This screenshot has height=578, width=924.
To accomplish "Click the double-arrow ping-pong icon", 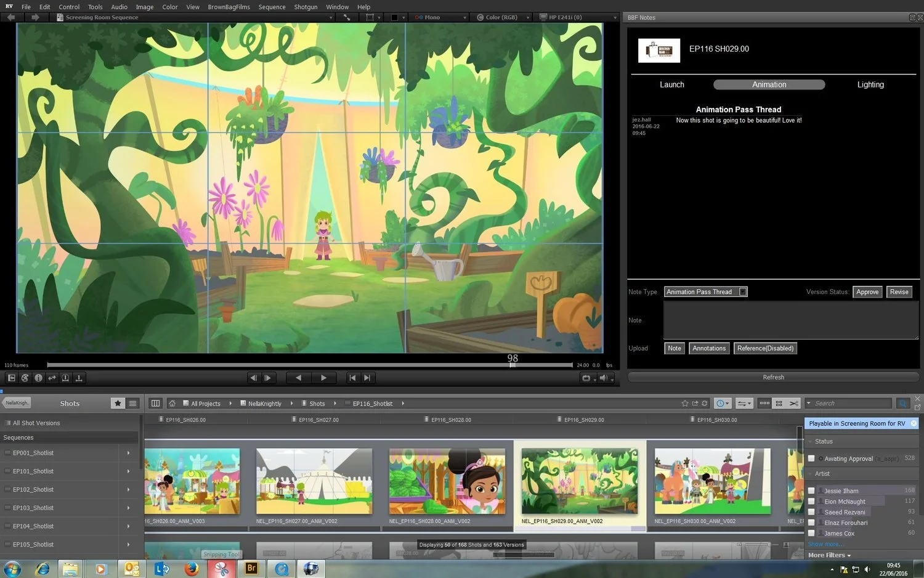I will coord(52,378).
